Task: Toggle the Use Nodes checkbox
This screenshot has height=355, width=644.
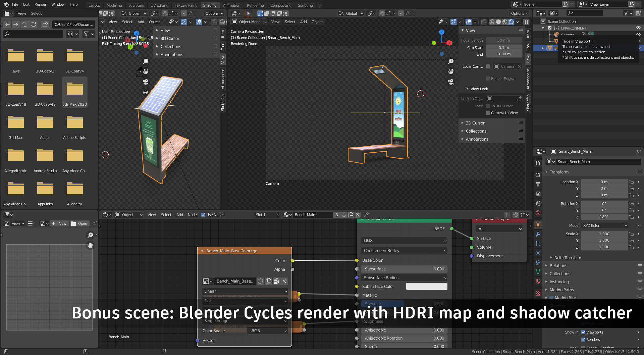Action: pyautogui.click(x=203, y=215)
